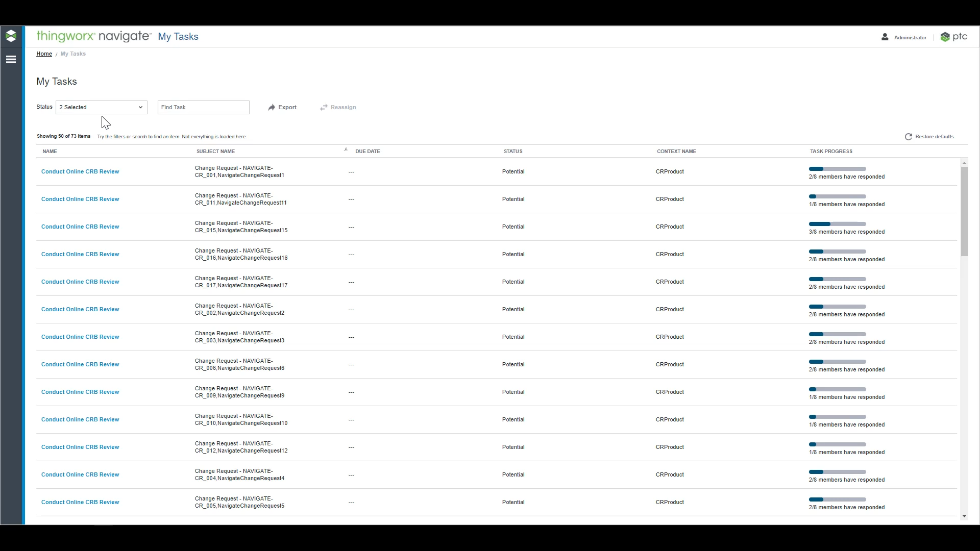Open CRB Review task for CR_011

click(x=80, y=199)
